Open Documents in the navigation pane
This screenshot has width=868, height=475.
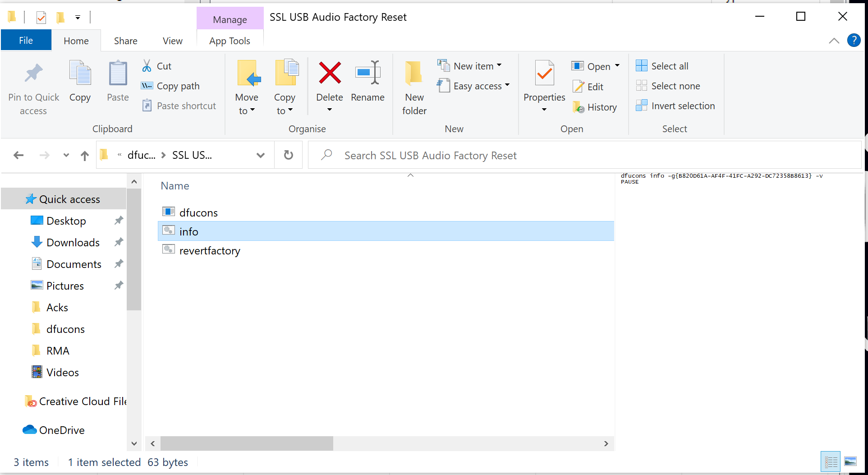click(74, 264)
